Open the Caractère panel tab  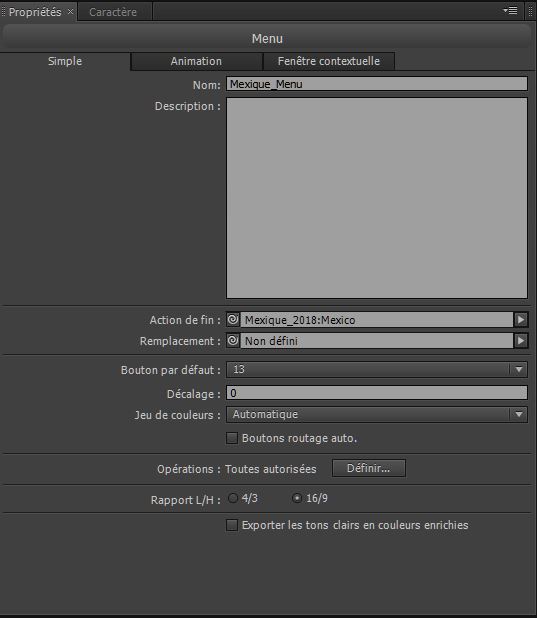pyautogui.click(x=113, y=12)
